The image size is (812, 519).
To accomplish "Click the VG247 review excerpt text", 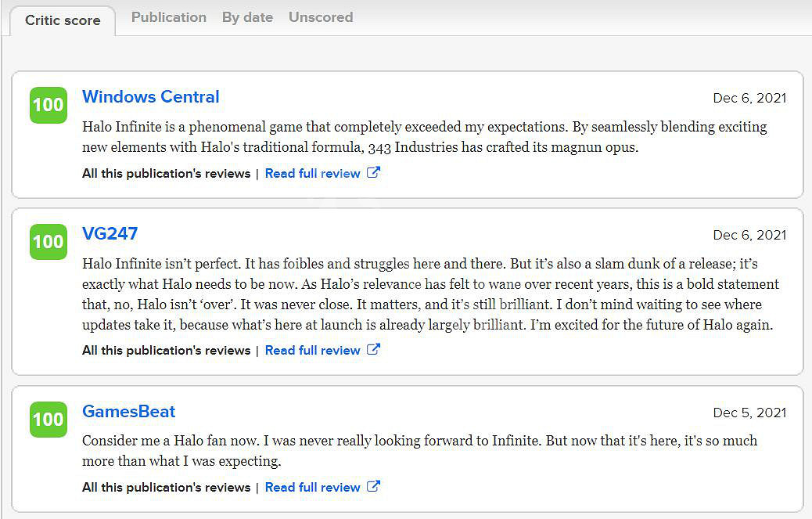I will click(x=430, y=294).
